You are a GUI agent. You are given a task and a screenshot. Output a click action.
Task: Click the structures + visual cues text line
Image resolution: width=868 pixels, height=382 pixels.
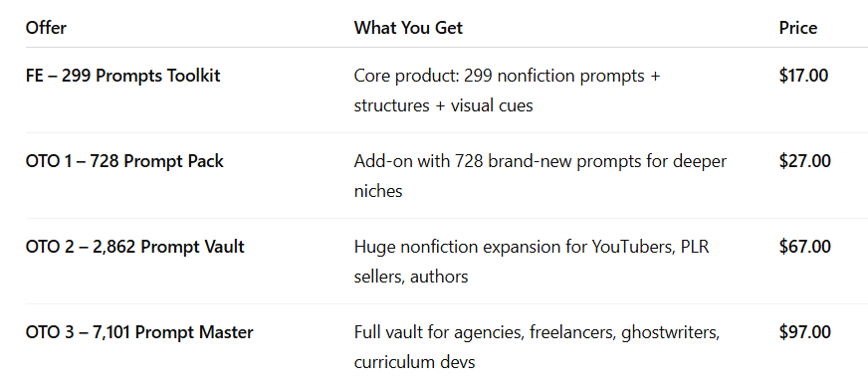coord(443,105)
